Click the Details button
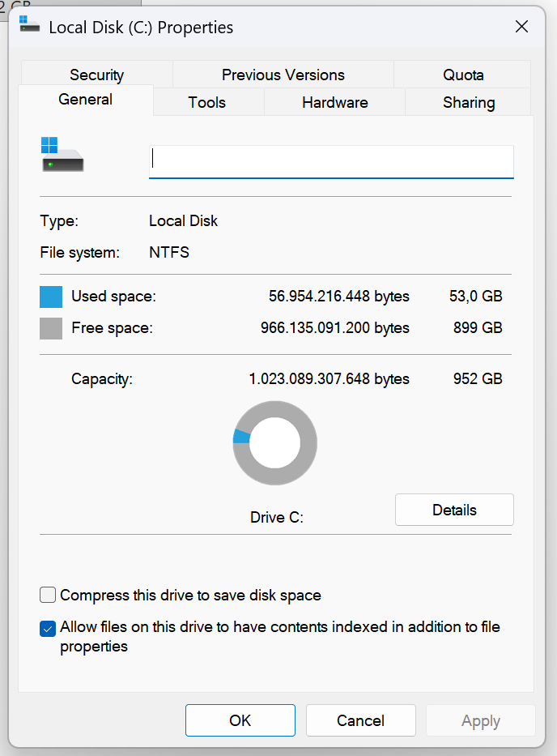This screenshot has width=557, height=756. 454,510
